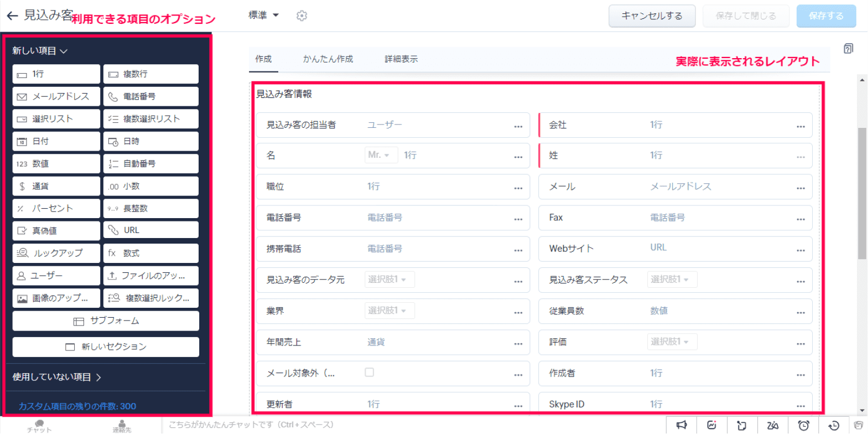Add a 日時 date-time field

coord(150,141)
